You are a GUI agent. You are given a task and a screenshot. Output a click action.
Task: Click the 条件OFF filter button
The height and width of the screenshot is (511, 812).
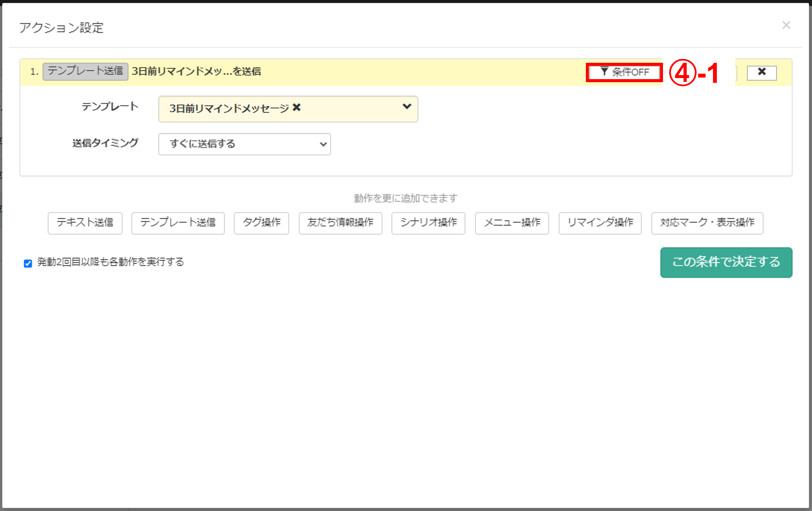(x=624, y=72)
